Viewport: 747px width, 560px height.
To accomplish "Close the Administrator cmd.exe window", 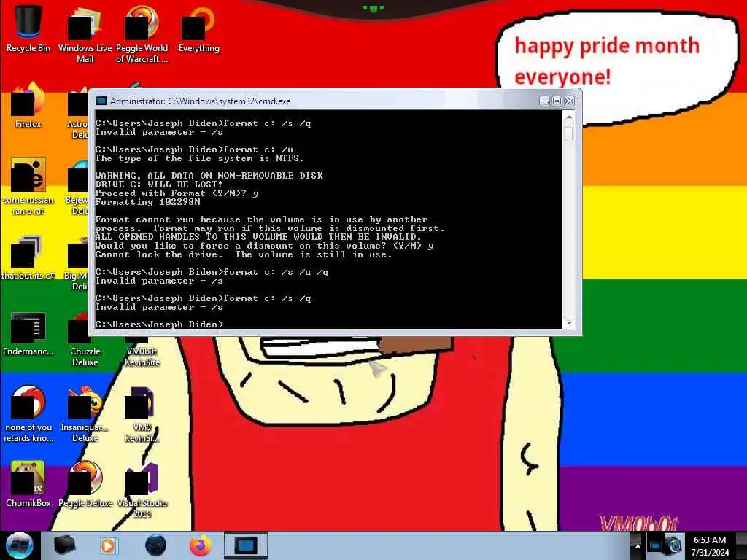I will (569, 101).
